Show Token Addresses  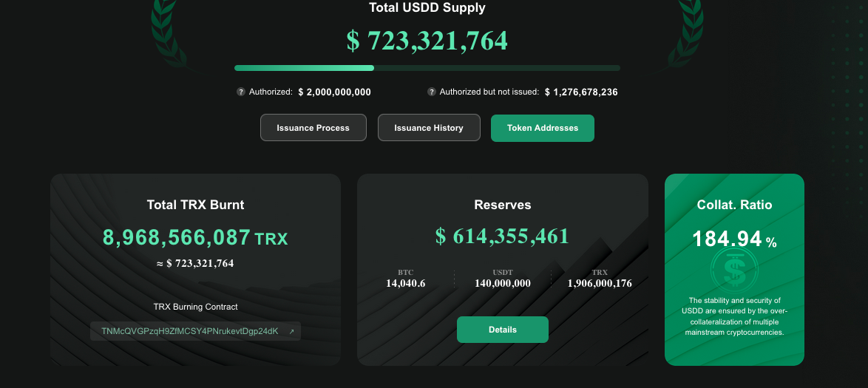pos(543,128)
